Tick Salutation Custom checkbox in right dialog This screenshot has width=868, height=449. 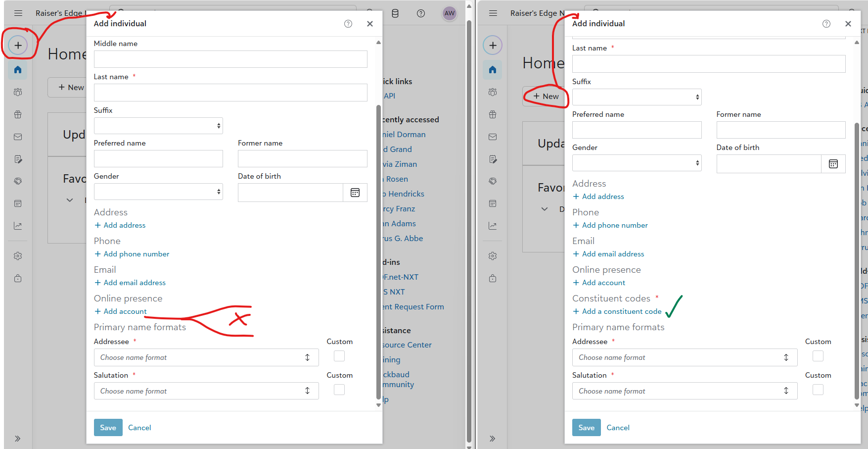coord(818,390)
